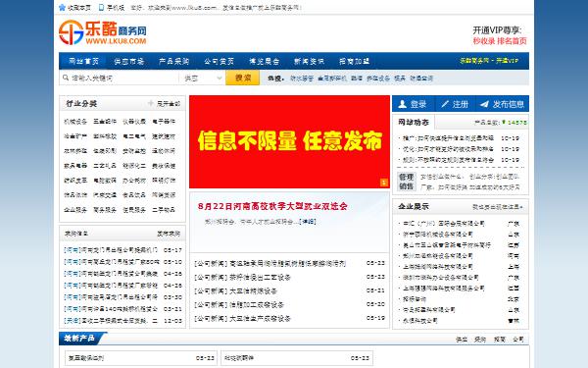Image resolution: width=588 pixels, height=368 pixels.
Task: Click the 发布信息 publish button
Action: 503,104
